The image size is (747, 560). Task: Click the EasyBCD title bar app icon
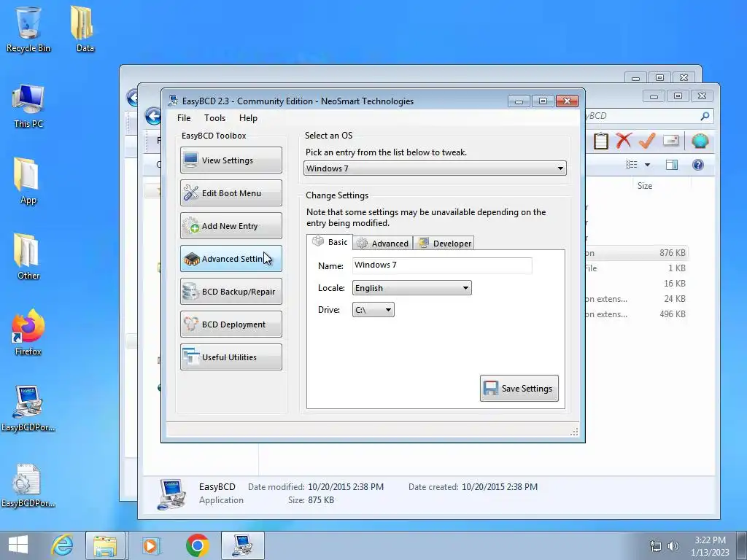[173, 101]
